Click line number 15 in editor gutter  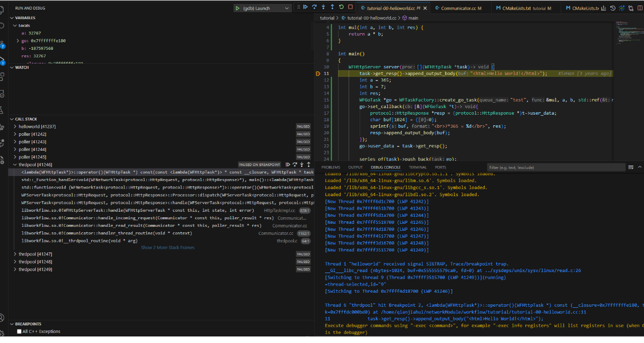pyautogui.click(x=327, y=100)
